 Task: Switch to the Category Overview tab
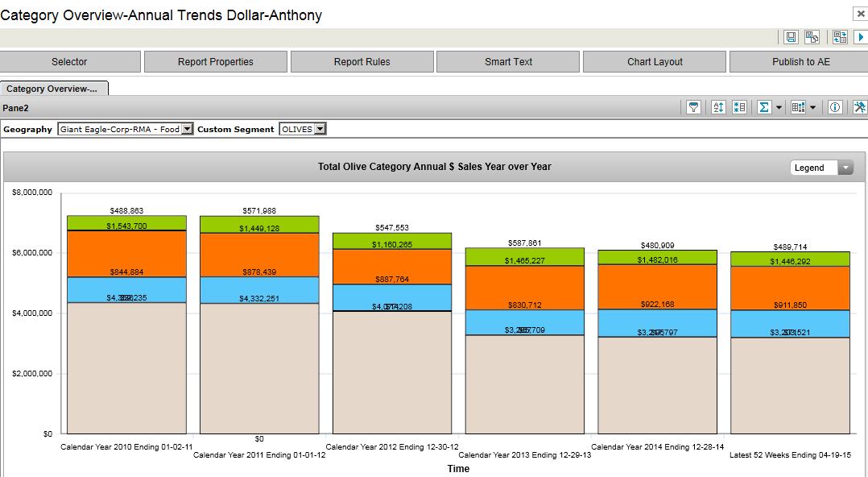coord(52,89)
